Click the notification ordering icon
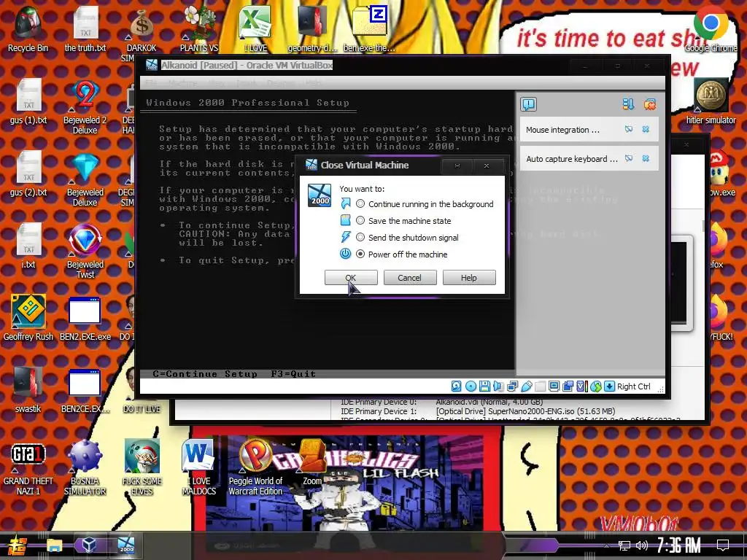The height and width of the screenshot is (560, 747). (628, 104)
